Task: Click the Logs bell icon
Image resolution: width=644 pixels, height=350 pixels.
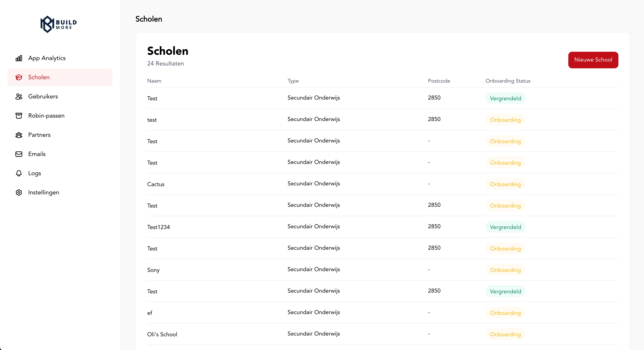Action: pos(19,173)
